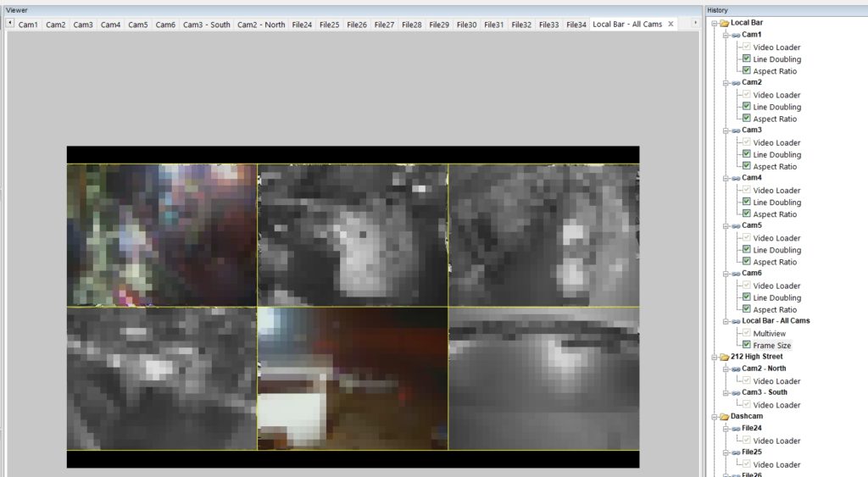Screen dimensions: 868x477
Task: Click the top-left color camera view
Action: (162, 236)
